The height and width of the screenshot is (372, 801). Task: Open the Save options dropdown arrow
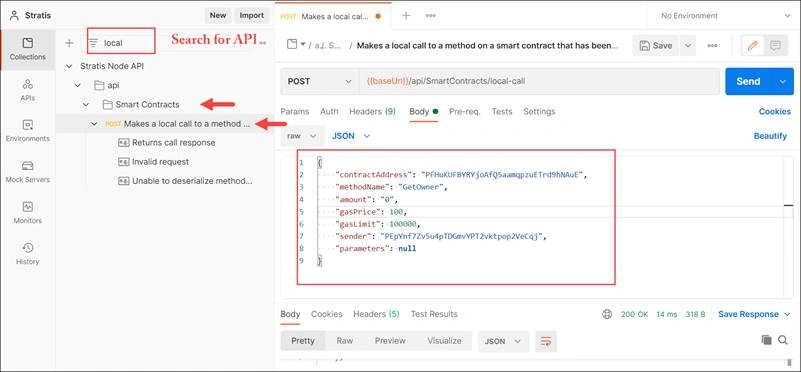pyautogui.click(x=688, y=45)
